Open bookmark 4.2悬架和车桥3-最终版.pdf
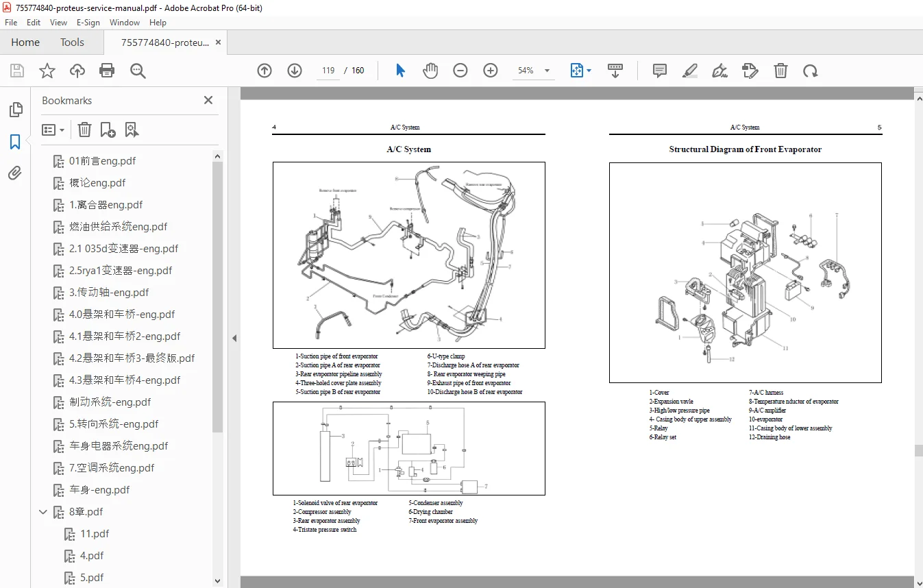The image size is (923, 588). coord(132,358)
